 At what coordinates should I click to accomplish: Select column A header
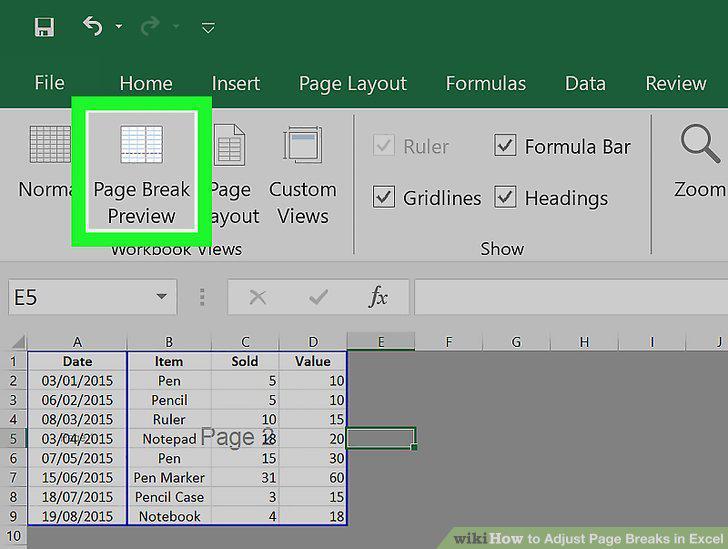pos(77,342)
